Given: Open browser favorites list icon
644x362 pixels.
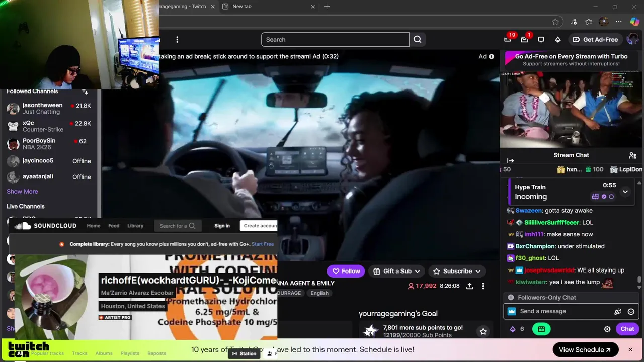Looking at the screenshot, I should (x=589, y=22).
